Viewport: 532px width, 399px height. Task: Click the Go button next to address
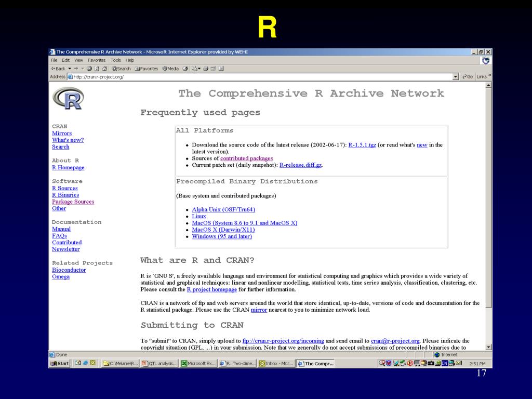click(468, 77)
